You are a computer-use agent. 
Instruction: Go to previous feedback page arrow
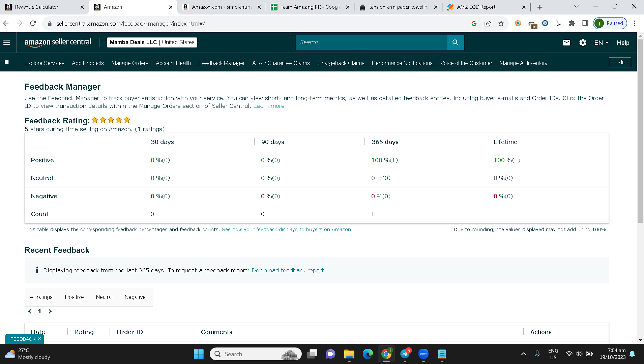pyautogui.click(x=30, y=311)
